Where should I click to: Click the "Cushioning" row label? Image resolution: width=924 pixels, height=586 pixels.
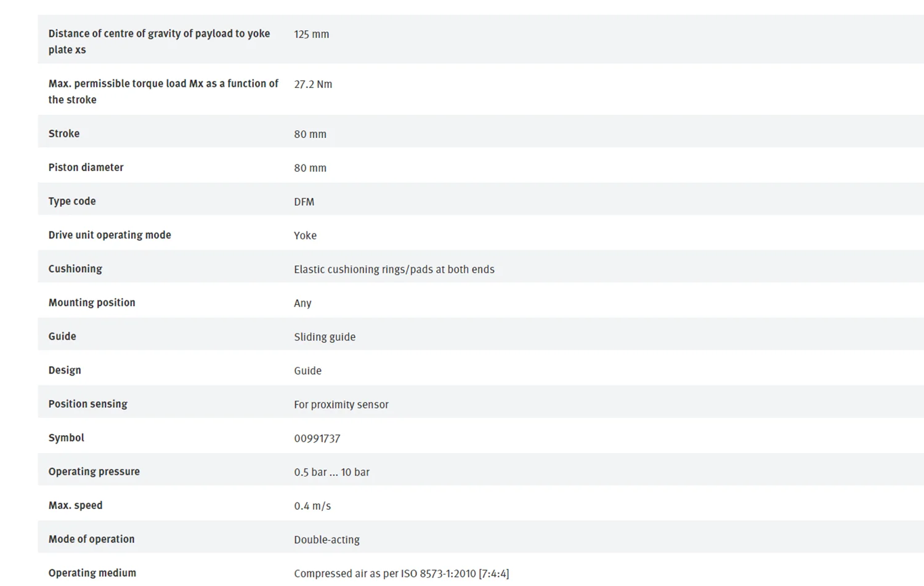pos(75,269)
